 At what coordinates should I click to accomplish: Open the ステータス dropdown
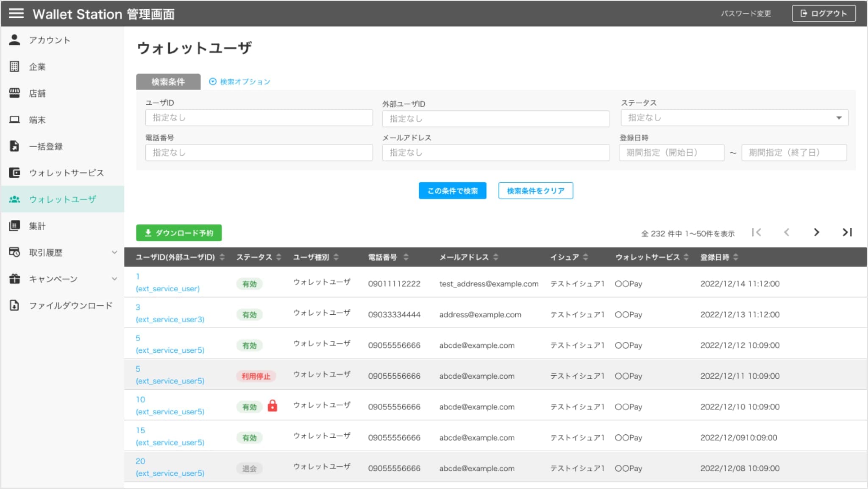[x=734, y=118]
